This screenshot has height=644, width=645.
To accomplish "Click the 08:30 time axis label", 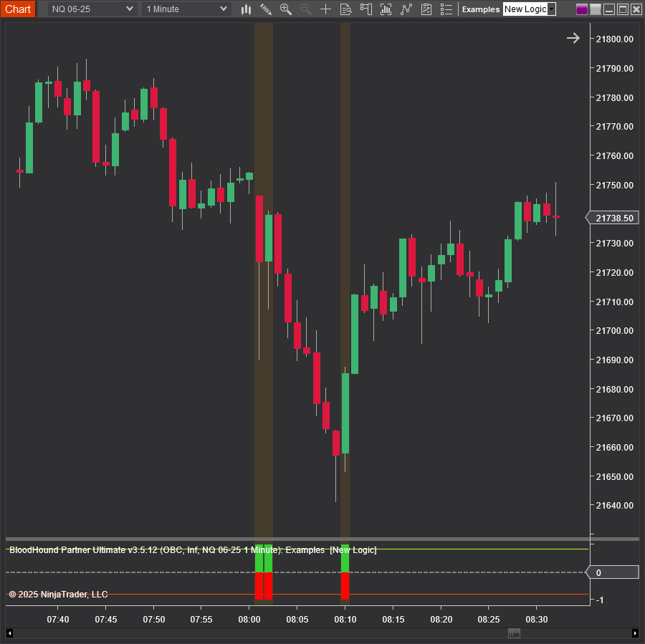I will click(x=536, y=620).
